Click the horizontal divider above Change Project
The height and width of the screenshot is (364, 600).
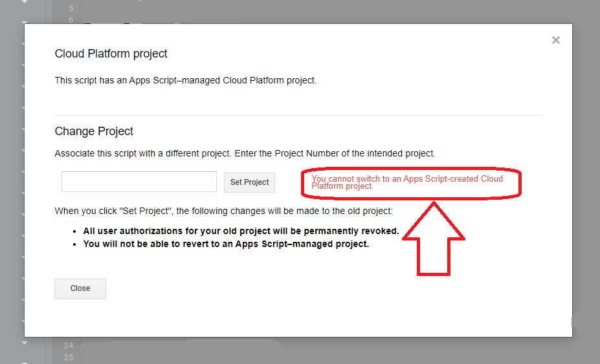click(x=298, y=115)
